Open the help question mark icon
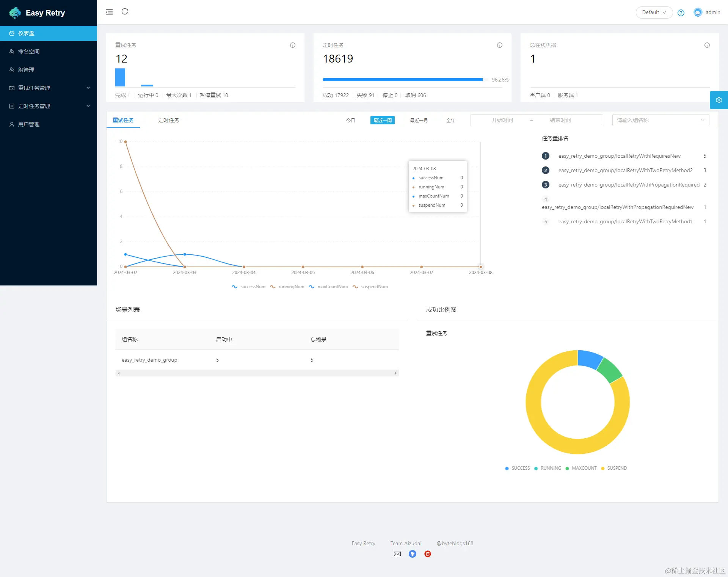The width and height of the screenshot is (728, 577). pos(681,13)
